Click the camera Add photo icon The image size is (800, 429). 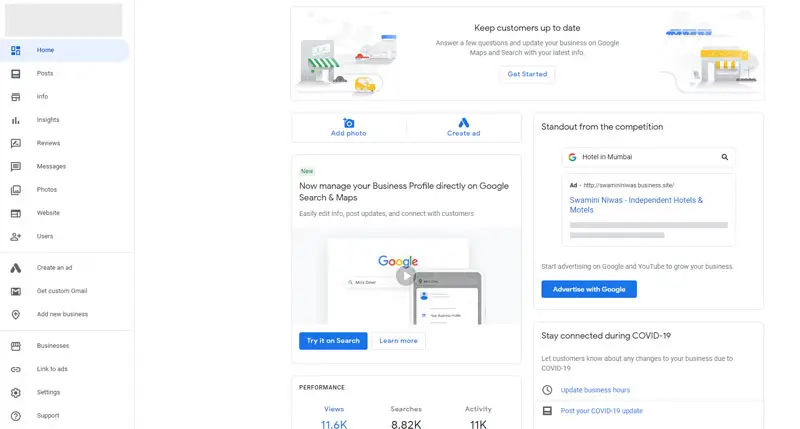point(349,123)
